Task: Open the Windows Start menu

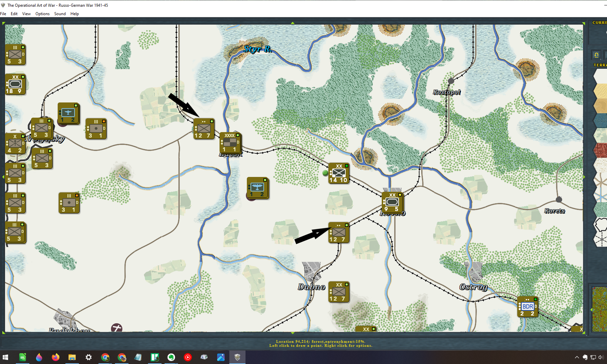Action: (5, 357)
